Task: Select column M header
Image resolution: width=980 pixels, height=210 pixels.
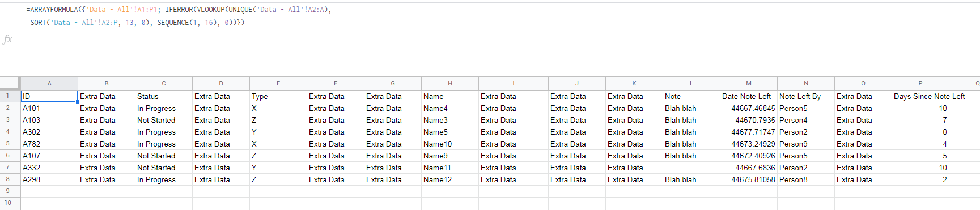Action: pos(749,83)
